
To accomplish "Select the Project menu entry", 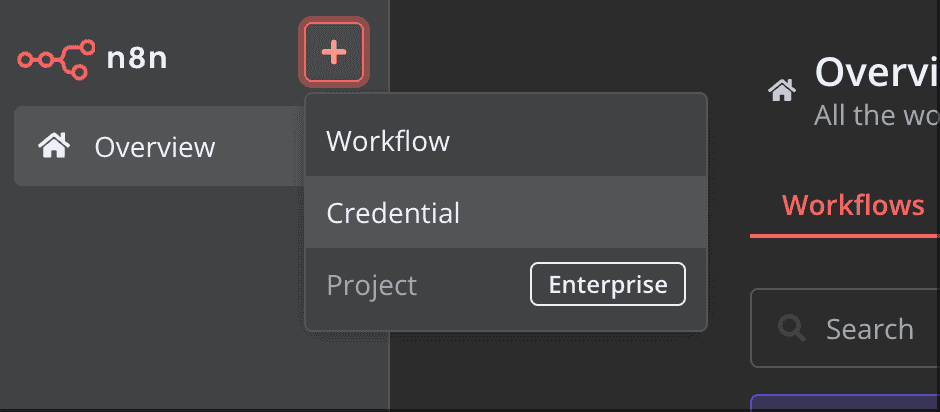I will 372,285.
